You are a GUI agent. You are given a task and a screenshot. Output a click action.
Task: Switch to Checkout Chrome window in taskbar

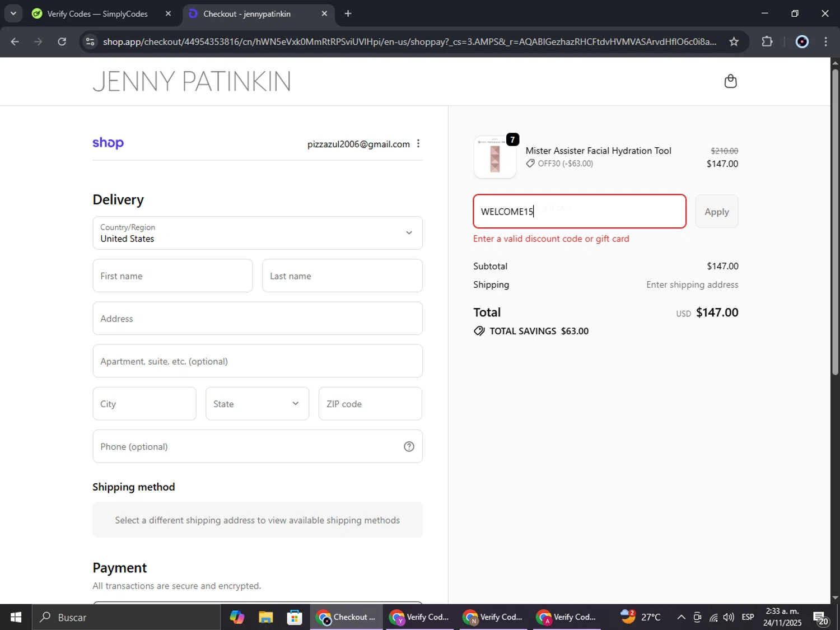pos(347,617)
